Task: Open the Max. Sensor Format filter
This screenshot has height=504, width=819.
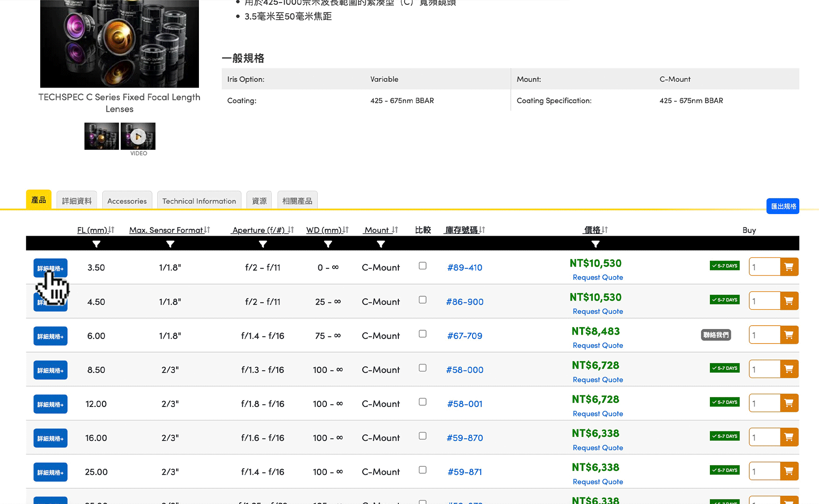Action: coord(170,244)
